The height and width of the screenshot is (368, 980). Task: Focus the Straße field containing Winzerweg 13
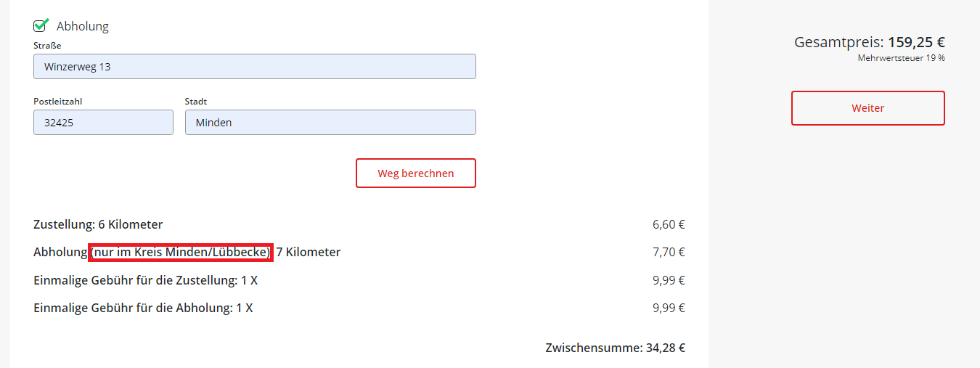254,67
